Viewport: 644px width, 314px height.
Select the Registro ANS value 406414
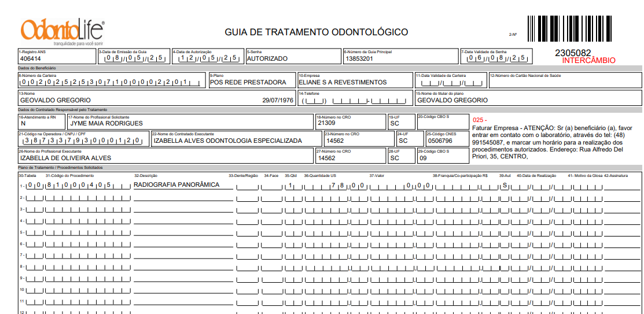pos(31,59)
